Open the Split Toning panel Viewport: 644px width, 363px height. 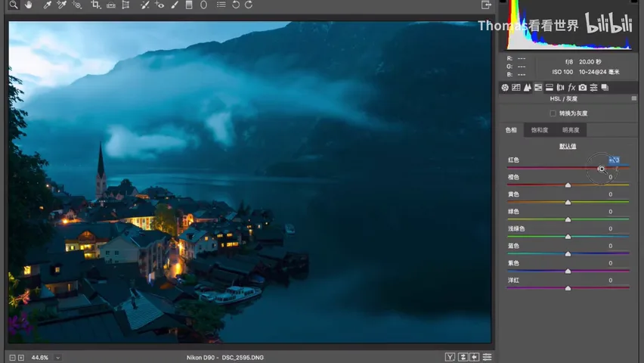pyautogui.click(x=549, y=88)
